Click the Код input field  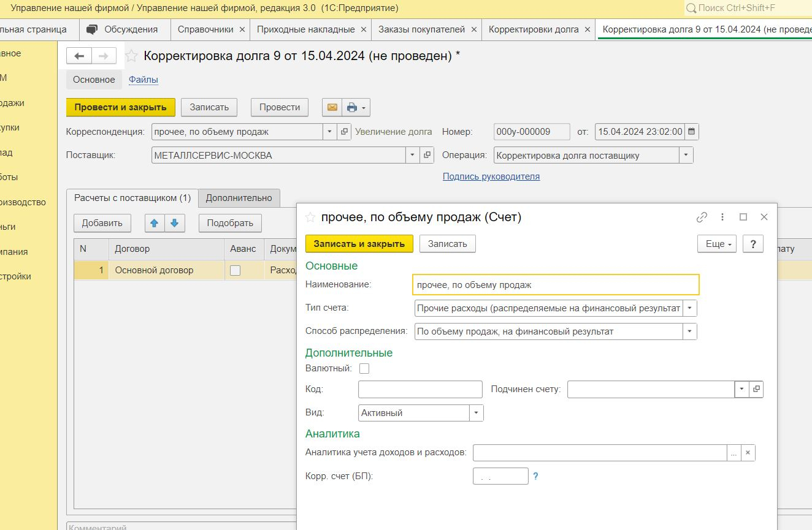click(x=420, y=389)
